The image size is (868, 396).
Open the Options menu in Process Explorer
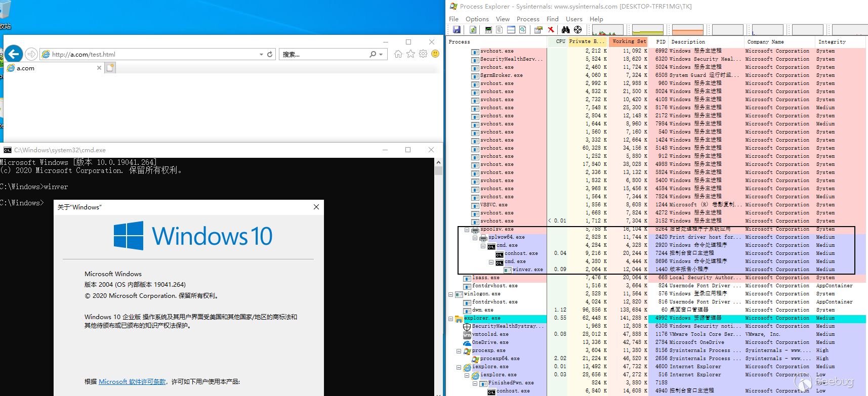click(477, 19)
